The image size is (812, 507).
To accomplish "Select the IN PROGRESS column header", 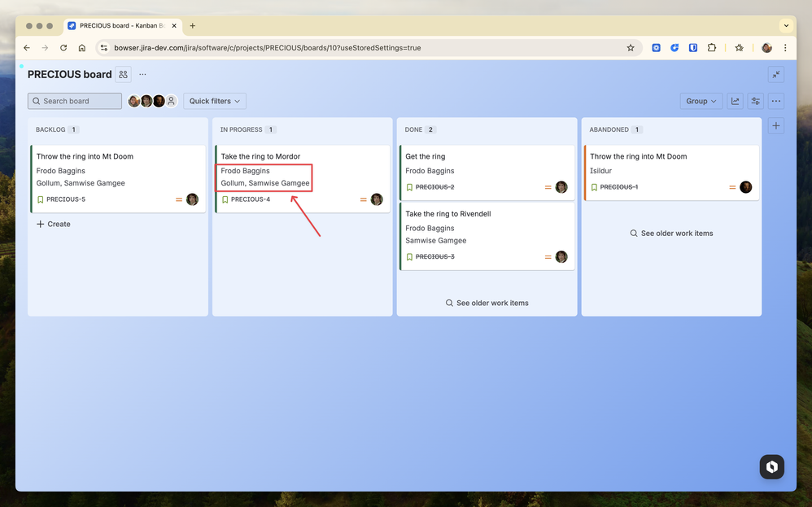I will click(x=242, y=129).
